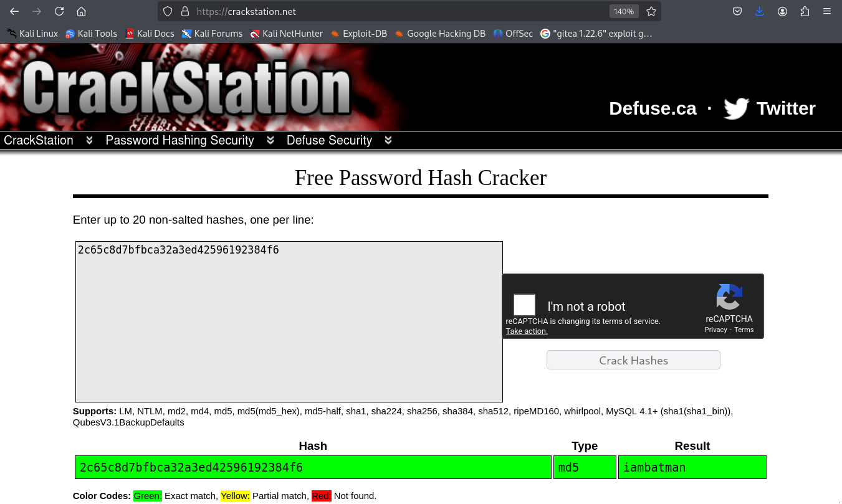Click the Twitter bird icon
Viewport: 842px width, 504px height.
coord(736,108)
